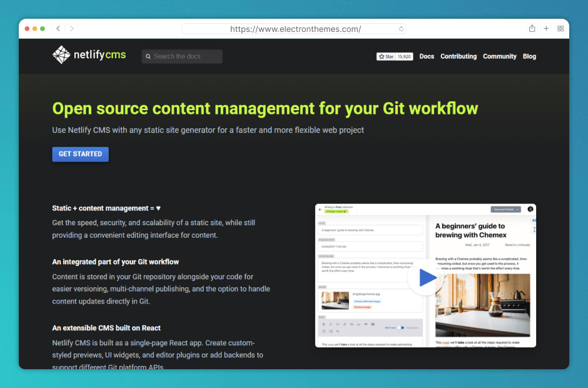This screenshot has width=588, height=388.
Task: Click the netlifycms wordmark text
Action: click(x=99, y=55)
